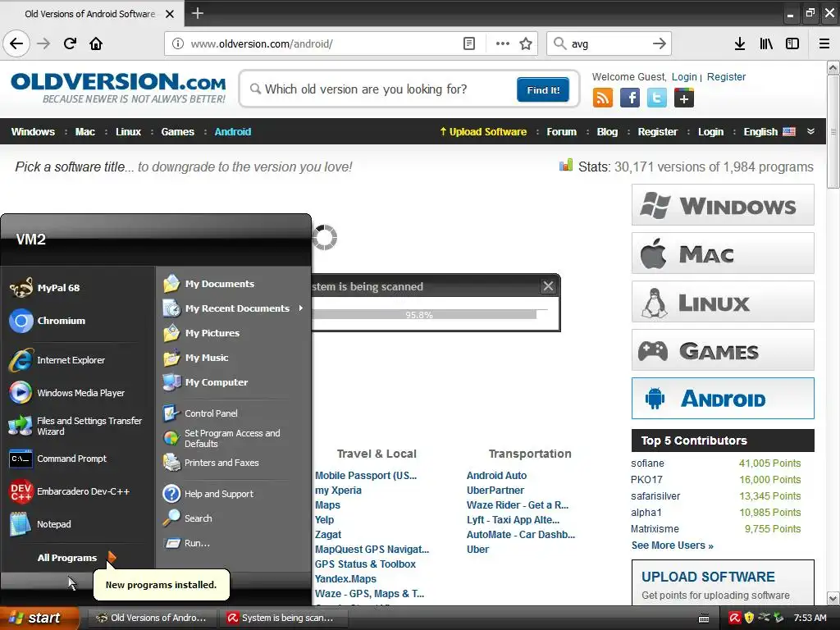
Task: Reload the current page
Action: (x=70, y=43)
